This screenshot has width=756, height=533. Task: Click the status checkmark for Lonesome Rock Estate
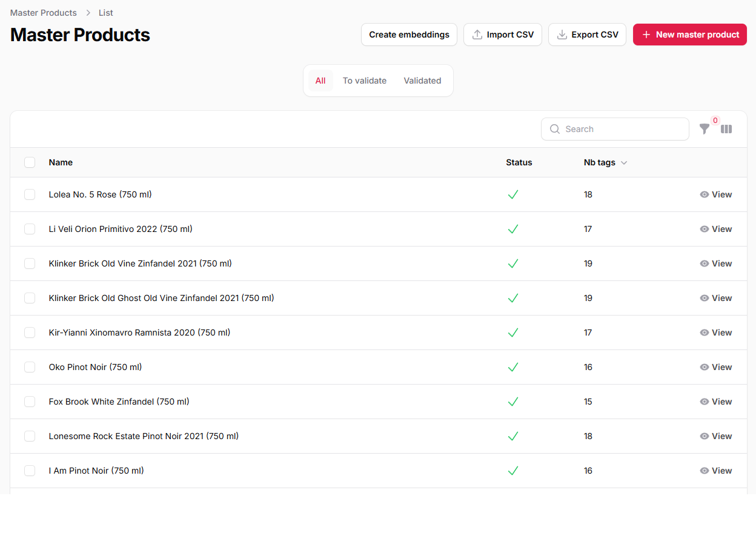513,436
